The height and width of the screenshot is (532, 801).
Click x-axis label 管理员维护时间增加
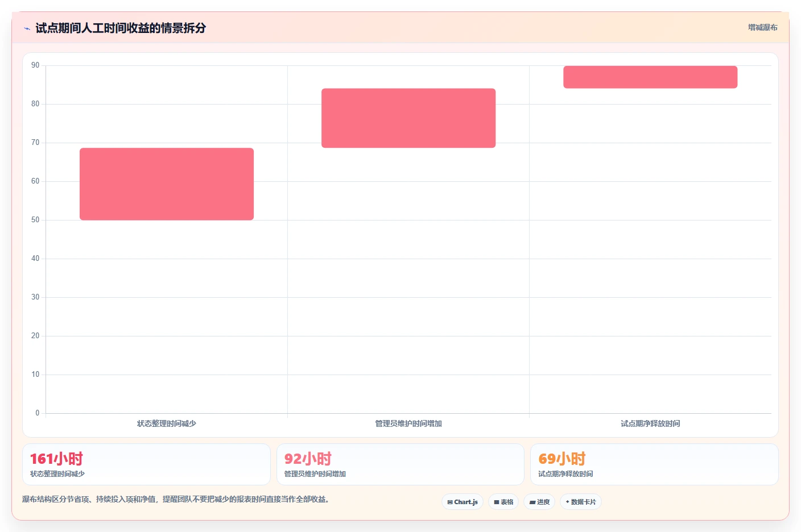coord(408,423)
